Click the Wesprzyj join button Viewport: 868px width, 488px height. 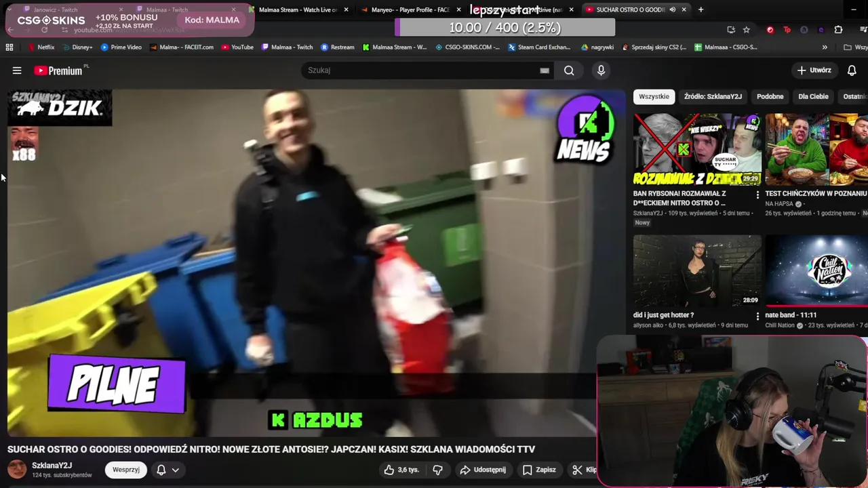(x=126, y=470)
